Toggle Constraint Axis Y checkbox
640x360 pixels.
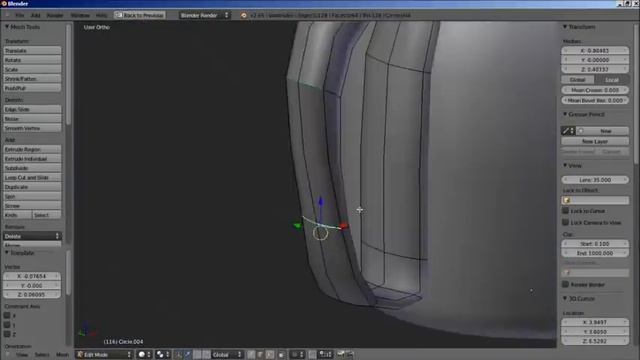(x=7, y=325)
